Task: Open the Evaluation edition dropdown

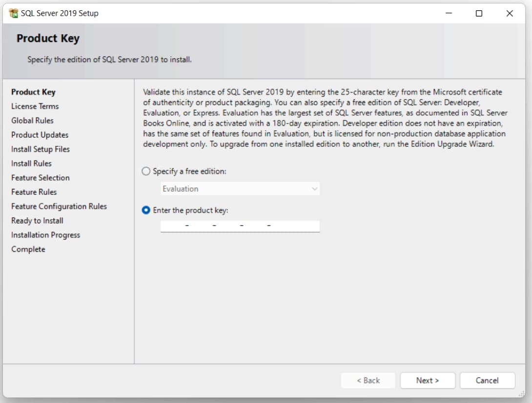Action: click(x=240, y=189)
